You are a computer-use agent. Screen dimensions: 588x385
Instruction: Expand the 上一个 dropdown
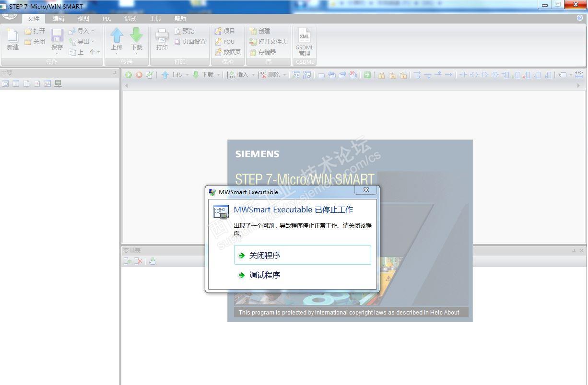(98, 52)
